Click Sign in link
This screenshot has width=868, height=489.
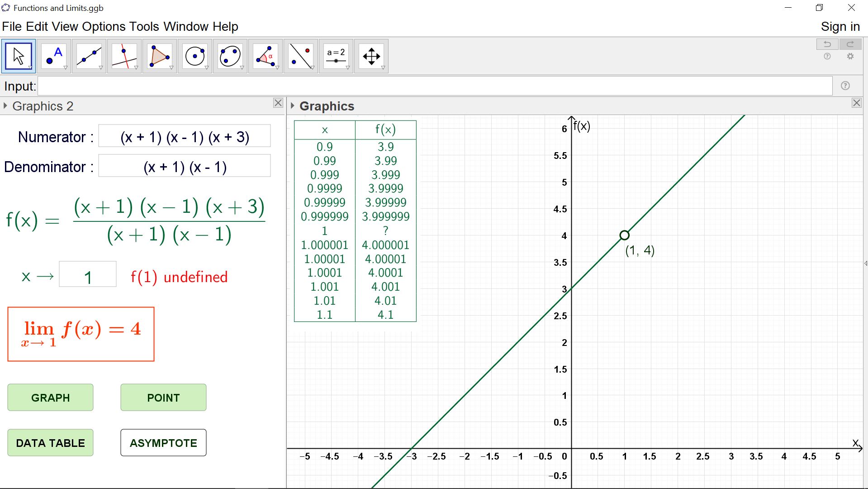coord(840,27)
